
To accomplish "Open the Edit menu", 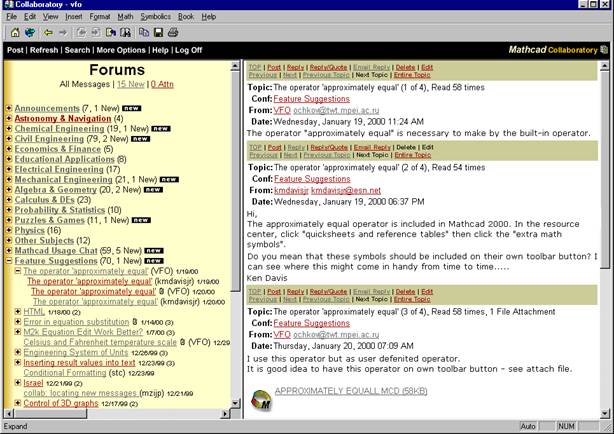I will (x=30, y=16).
